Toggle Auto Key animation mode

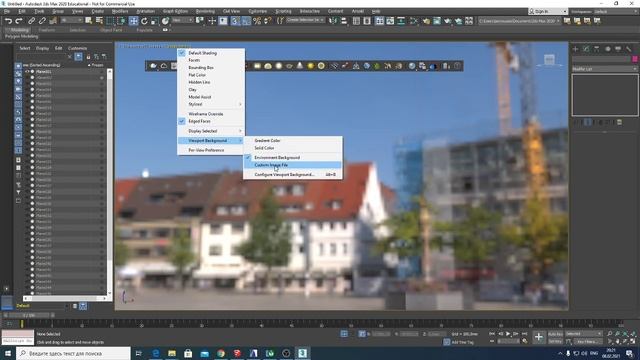tap(555, 334)
